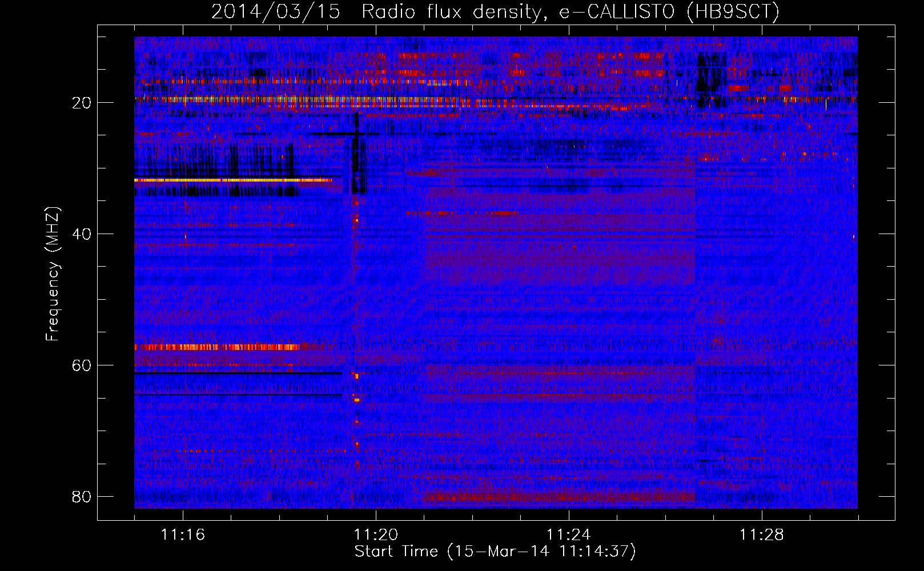Screen dimensions: 924x571
Task: Click the "11:20" time tick label
Action: [376, 535]
